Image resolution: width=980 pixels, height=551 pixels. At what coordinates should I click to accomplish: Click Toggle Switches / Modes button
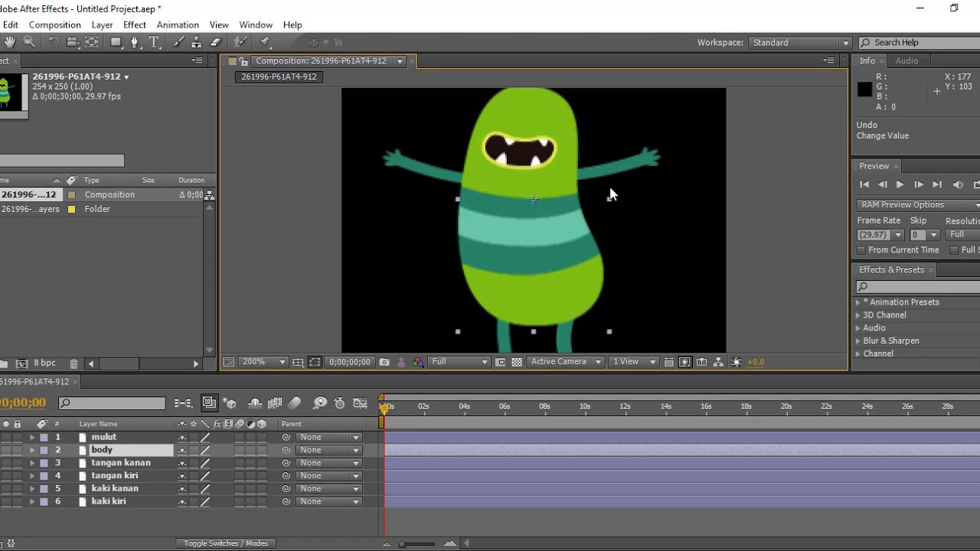click(226, 543)
